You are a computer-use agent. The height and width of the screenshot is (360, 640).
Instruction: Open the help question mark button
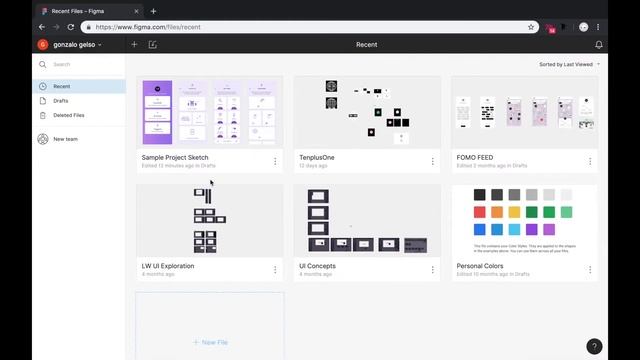point(594,347)
